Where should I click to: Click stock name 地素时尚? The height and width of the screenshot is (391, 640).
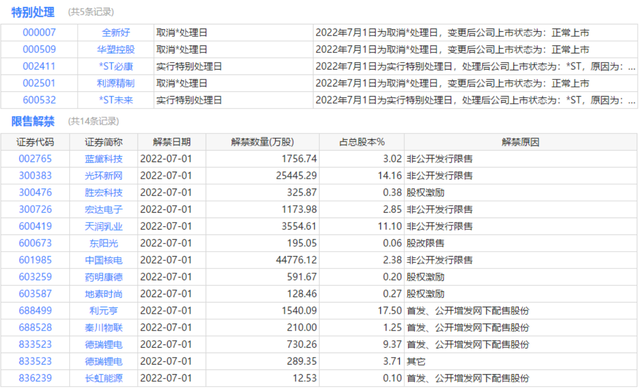104,294
